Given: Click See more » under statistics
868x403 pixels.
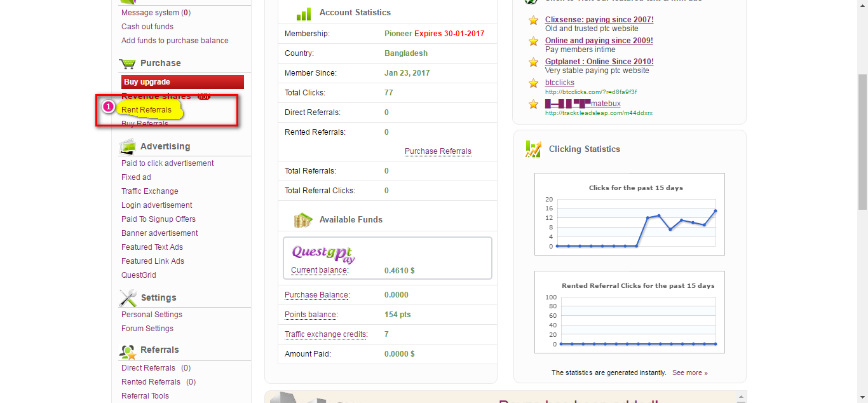Looking at the screenshot, I should 689,373.
